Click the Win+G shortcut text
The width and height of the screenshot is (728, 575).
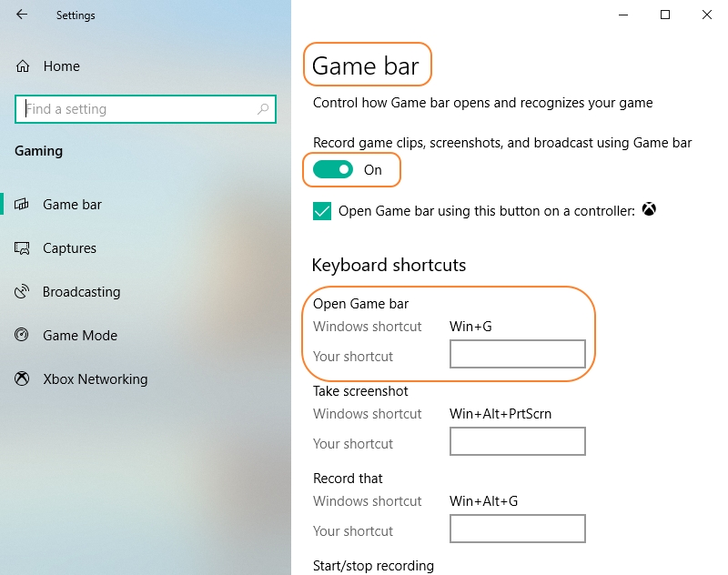(470, 327)
